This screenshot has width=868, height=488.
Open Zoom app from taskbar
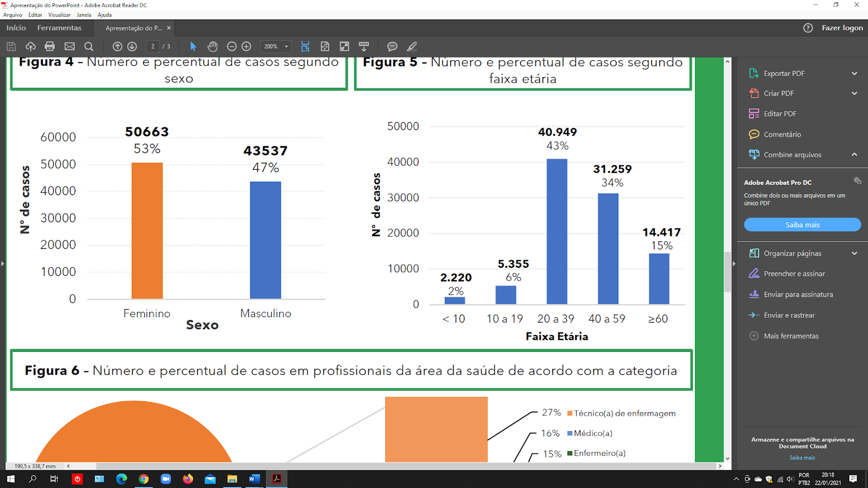[x=165, y=479]
